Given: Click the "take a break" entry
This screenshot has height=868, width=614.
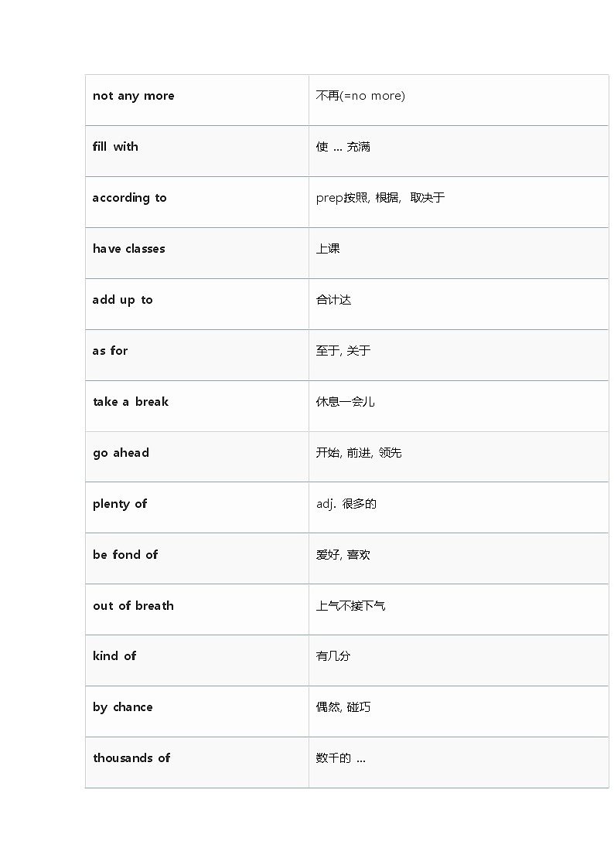Looking at the screenshot, I should click(130, 402).
